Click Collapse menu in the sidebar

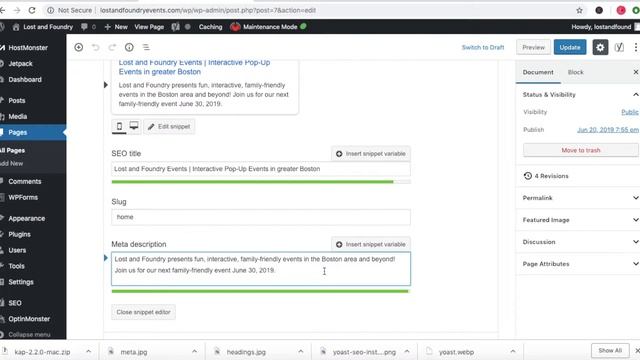(29, 335)
